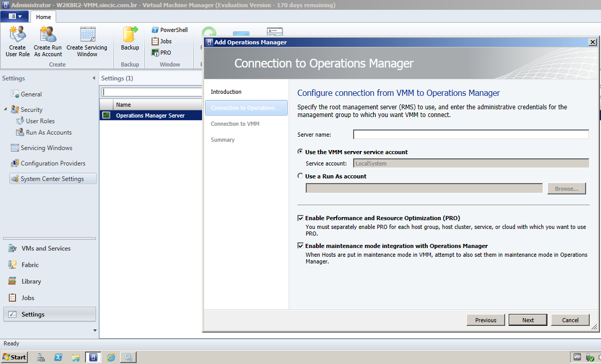Screen dimensions: 601x364
Task: Select Summary wizard step
Action: [223, 140]
